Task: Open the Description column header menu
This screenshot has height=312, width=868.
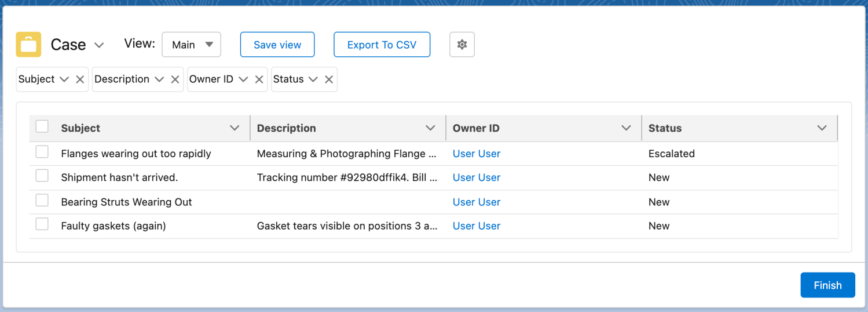Action: [430, 128]
